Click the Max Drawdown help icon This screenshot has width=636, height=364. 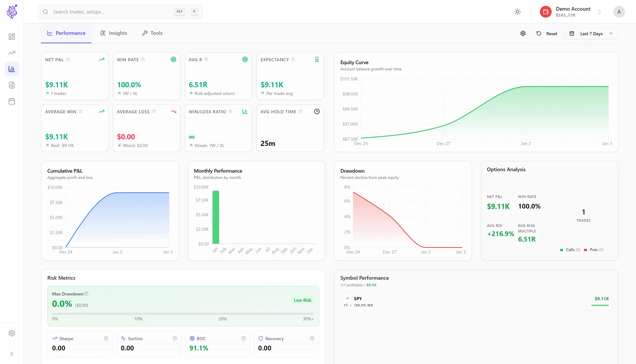click(86, 294)
